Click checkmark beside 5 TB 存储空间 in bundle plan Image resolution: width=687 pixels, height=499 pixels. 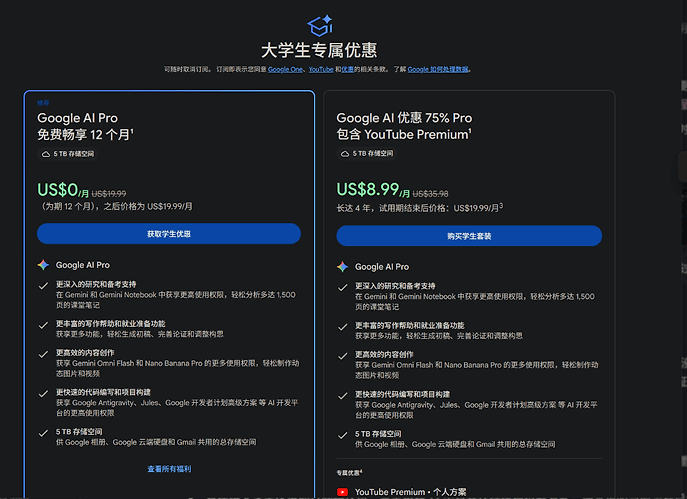pyautogui.click(x=343, y=435)
